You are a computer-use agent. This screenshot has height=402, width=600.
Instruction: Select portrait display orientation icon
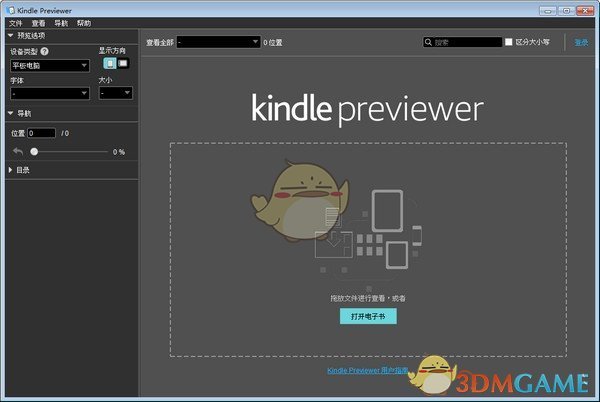click(x=110, y=63)
